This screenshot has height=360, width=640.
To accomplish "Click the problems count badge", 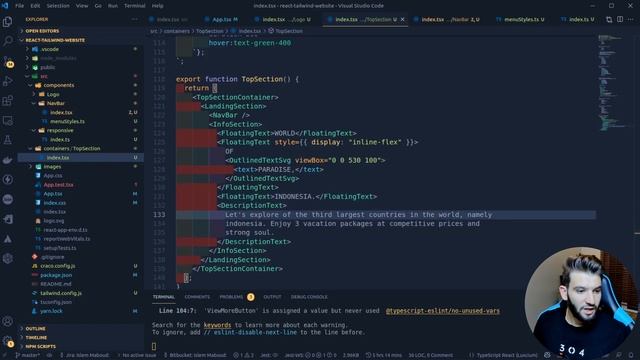I will (251, 297).
